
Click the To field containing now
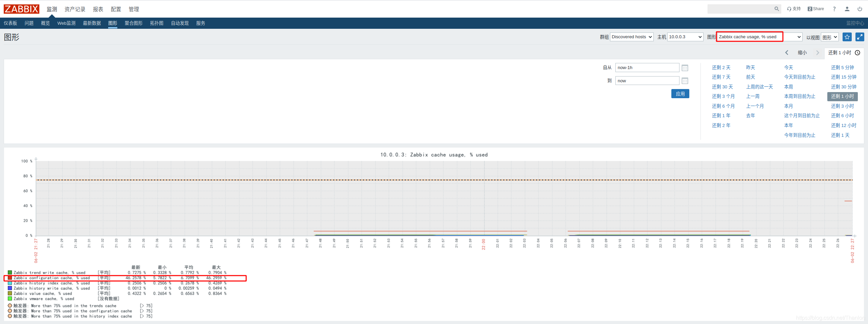coord(647,81)
